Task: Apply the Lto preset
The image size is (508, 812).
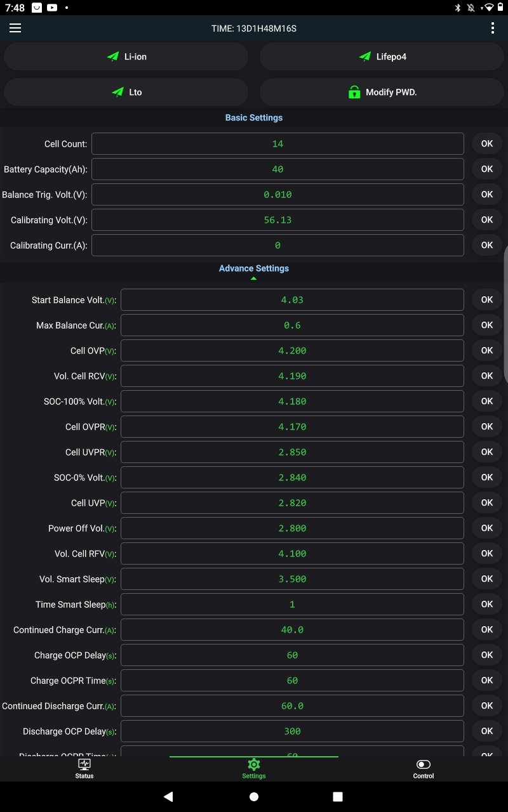Action: (126, 93)
